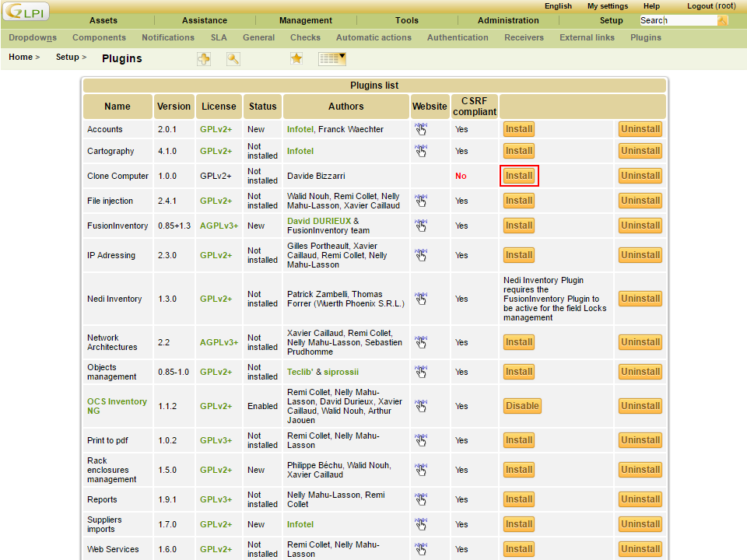Go to Components submenu
Image resolution: width=747 pixels, height=560 pixels.
pos(99,37)
